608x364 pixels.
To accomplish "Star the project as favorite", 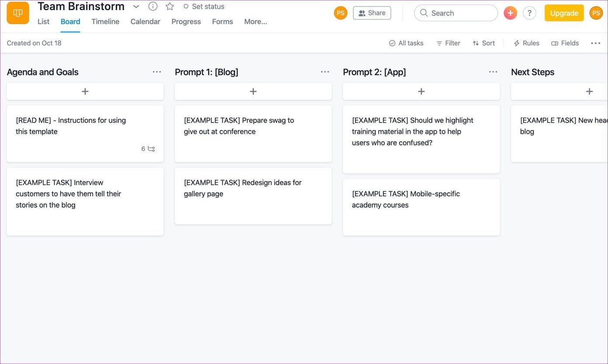I will click(x=170, y=7).
